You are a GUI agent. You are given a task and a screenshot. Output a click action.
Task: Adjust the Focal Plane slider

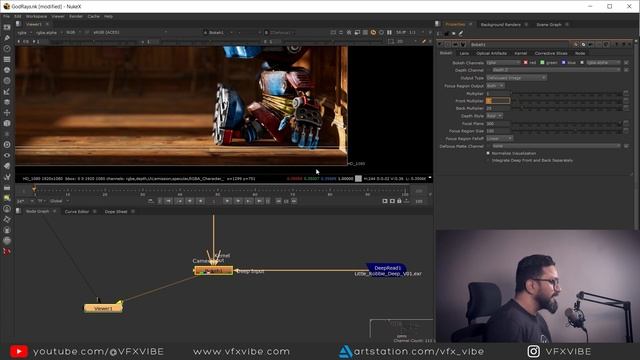tap(567, 123)
